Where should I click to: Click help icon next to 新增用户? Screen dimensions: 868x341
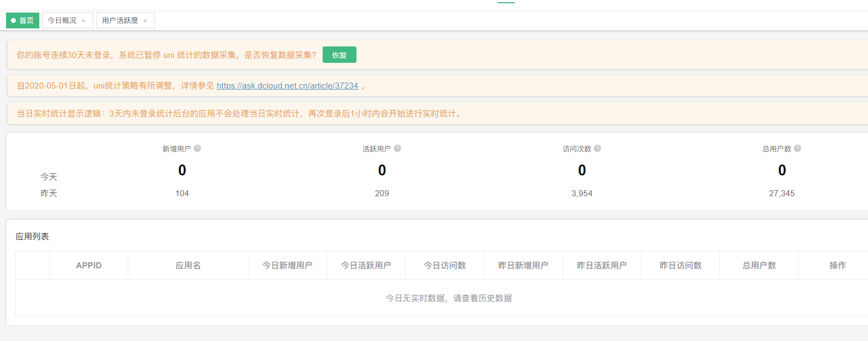pos(198,149)
